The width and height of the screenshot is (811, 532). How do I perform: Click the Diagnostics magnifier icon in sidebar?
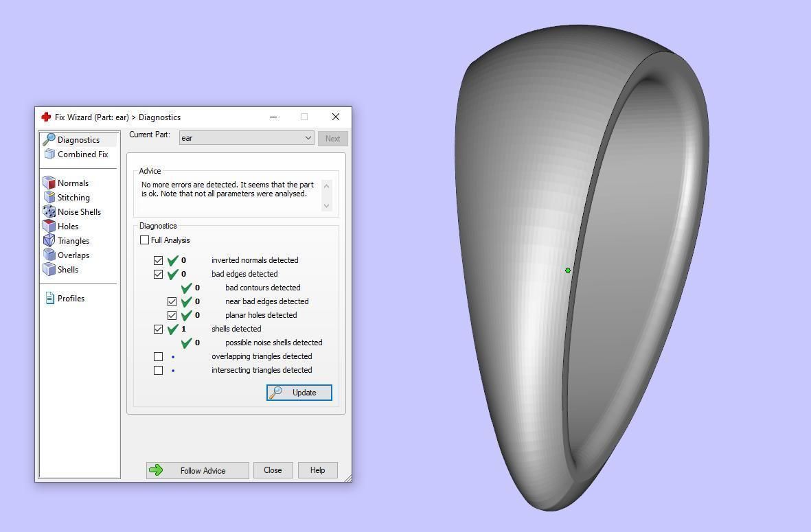coord(49,139)
